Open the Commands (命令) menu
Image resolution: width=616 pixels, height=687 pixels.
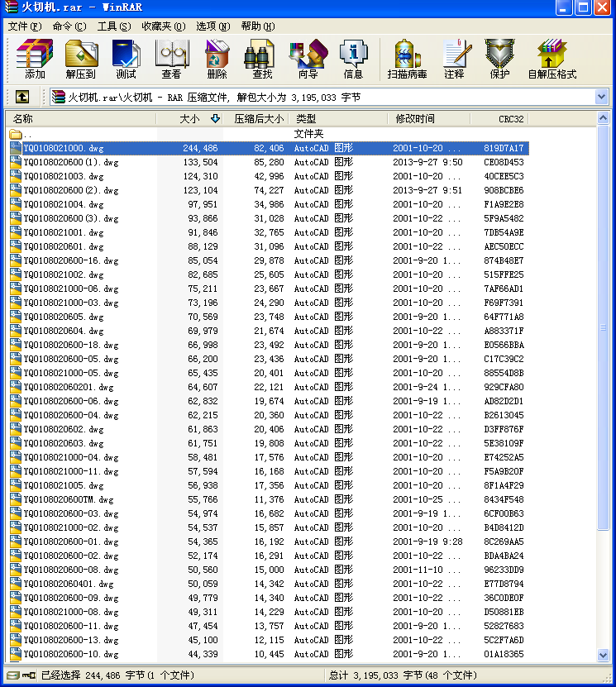69,26
